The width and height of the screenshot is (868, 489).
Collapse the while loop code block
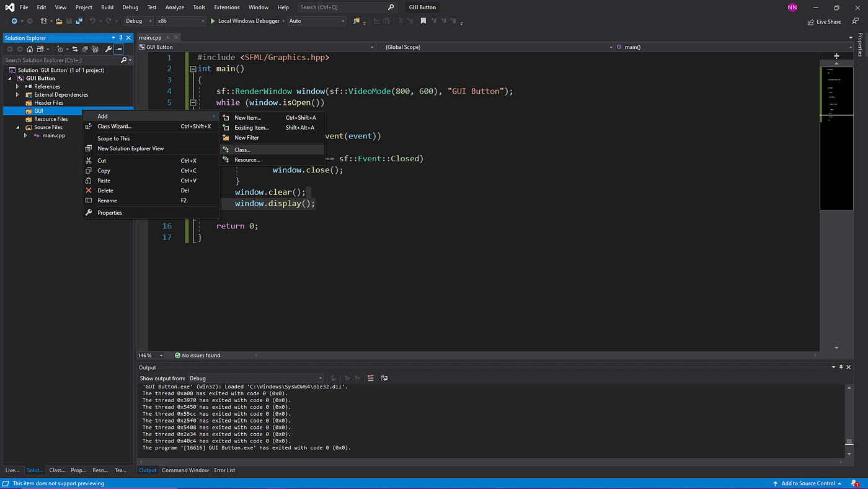(193, 102)
